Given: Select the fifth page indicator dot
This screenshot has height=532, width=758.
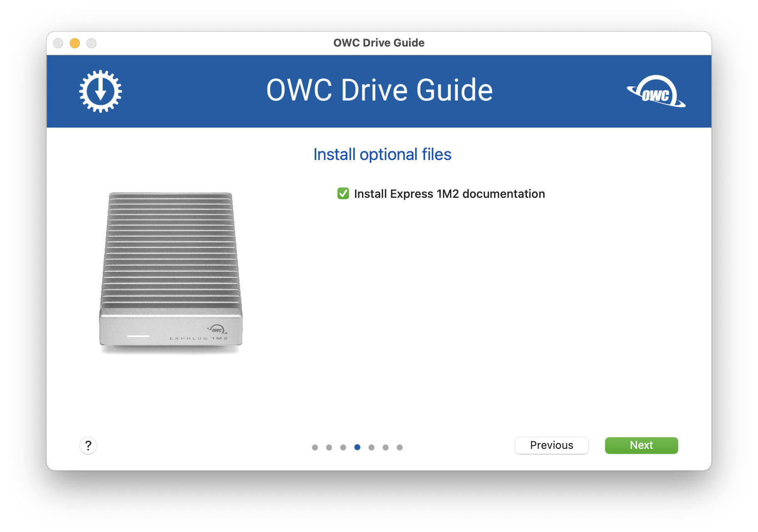Looking at the screenshot, I should tap(372, 447).
